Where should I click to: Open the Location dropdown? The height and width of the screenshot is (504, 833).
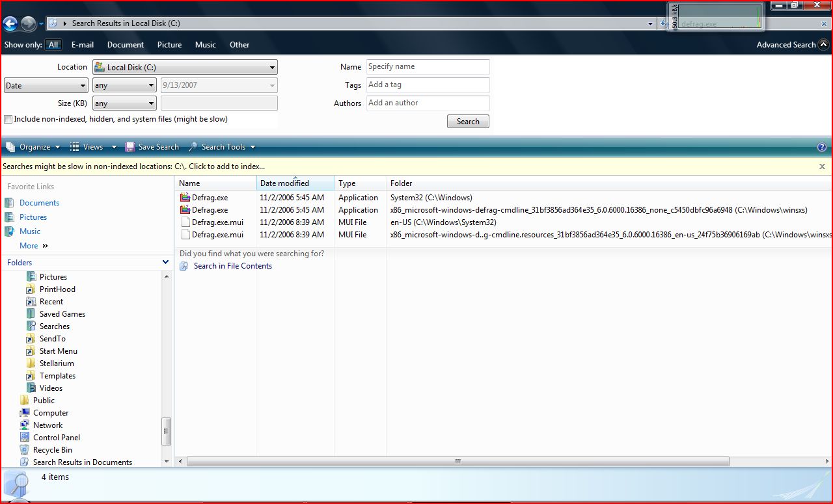coord(185,67)
